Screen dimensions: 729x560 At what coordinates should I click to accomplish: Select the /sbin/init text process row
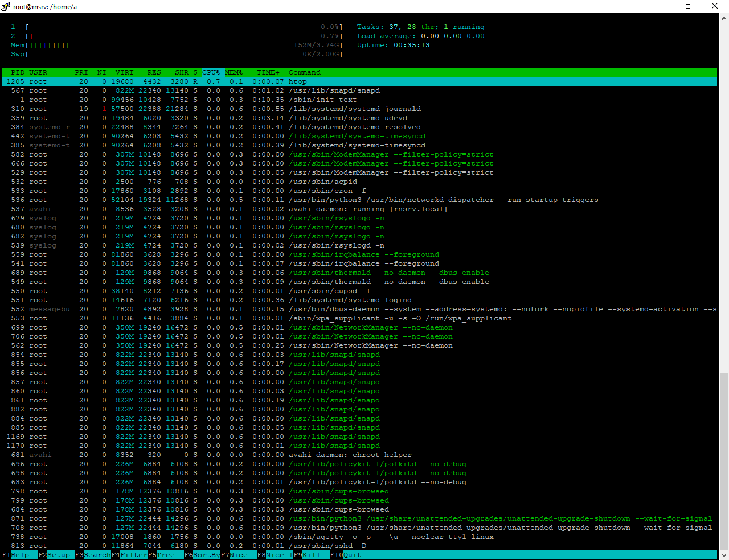pos(359,100)
